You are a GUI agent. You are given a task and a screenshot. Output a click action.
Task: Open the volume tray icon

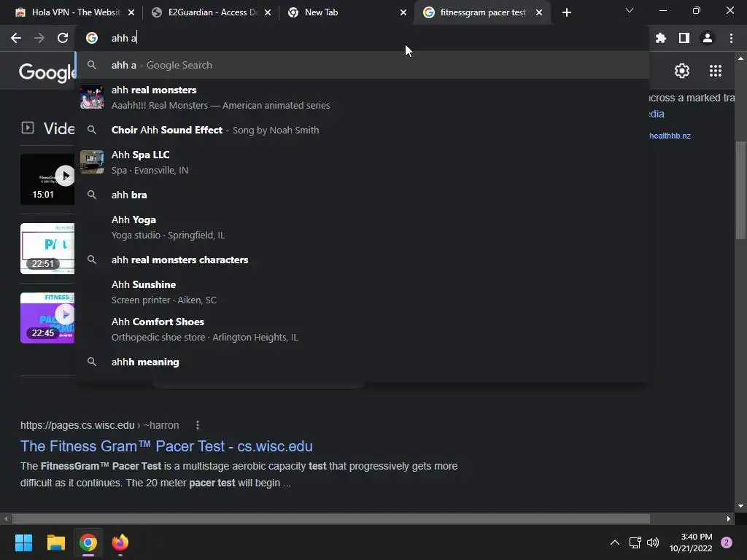pos(653,542)
